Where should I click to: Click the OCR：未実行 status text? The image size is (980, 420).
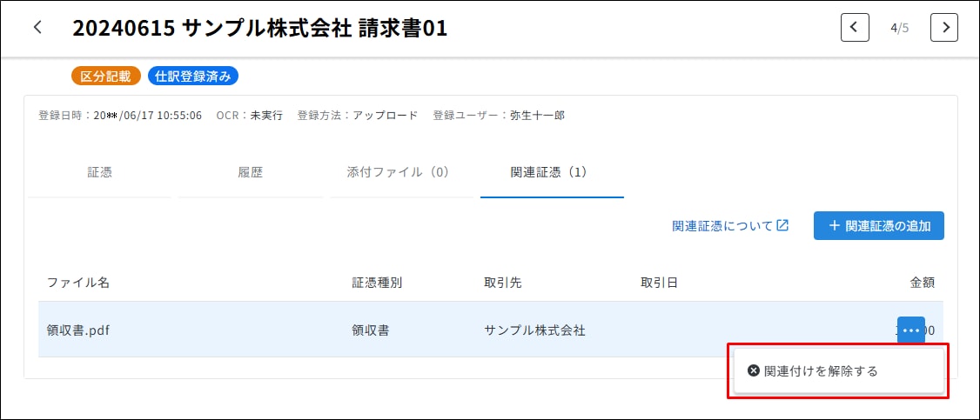pyautogui.click(x=250, y=116)
